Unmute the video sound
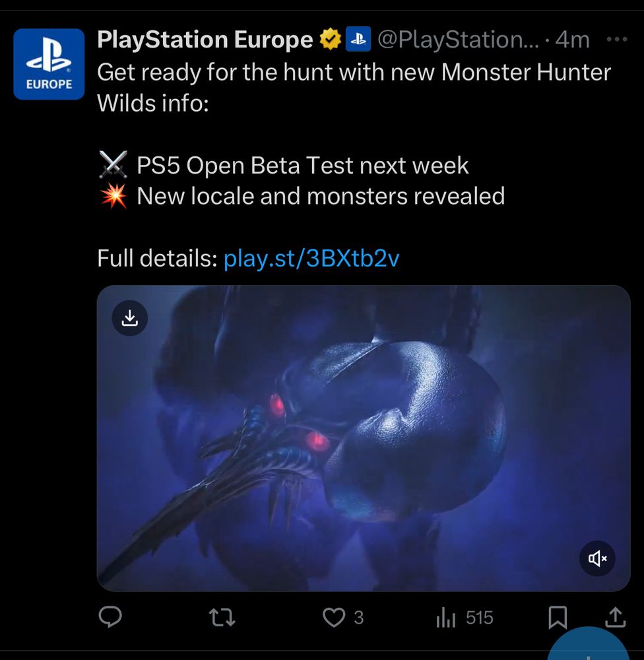Image resolution: width=644 pixels, height=660 pixels. [x=597, y=558]
